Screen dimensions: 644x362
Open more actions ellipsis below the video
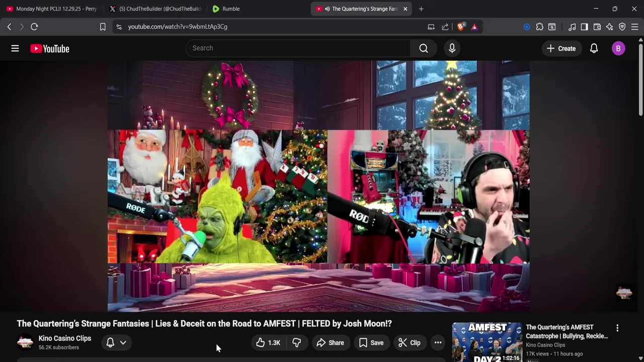[x=438, y=342]
